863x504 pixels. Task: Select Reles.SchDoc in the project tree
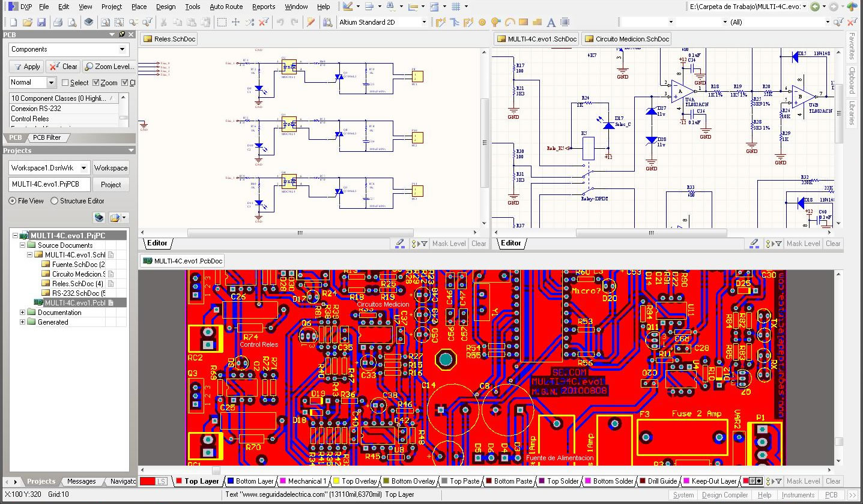pyautogui.click(x=77, y=284)
